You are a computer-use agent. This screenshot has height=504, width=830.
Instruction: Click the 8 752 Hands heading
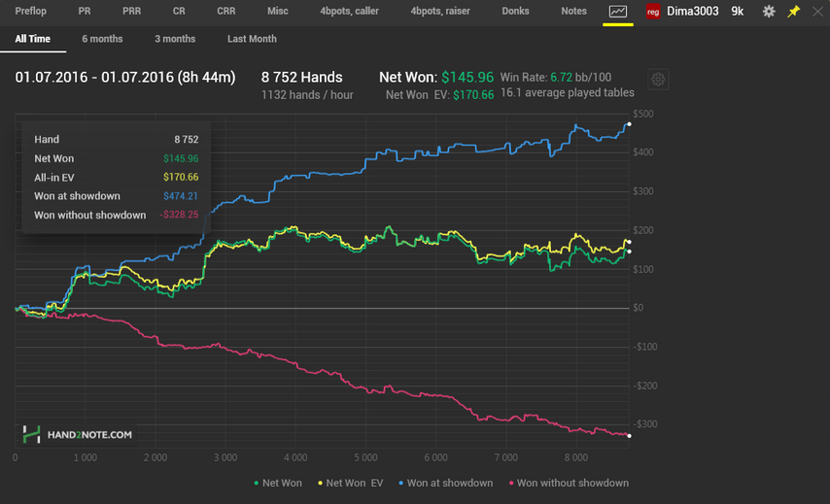pos(301,78)
